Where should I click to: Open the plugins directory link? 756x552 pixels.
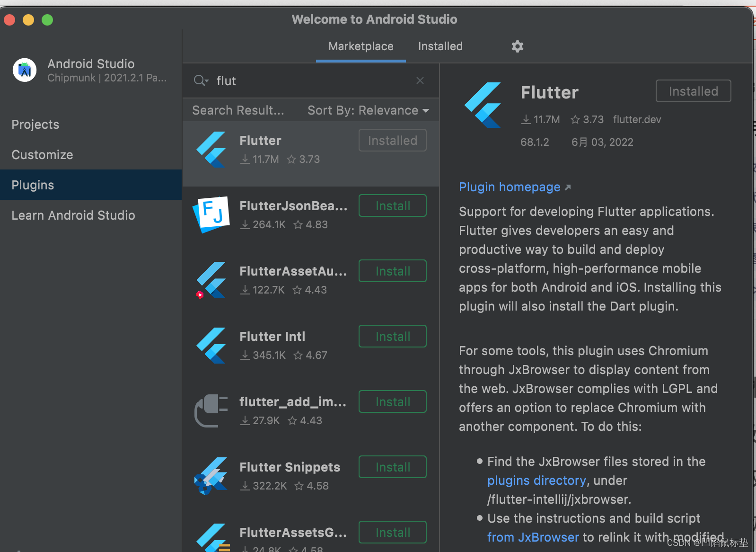click(536, 481)
